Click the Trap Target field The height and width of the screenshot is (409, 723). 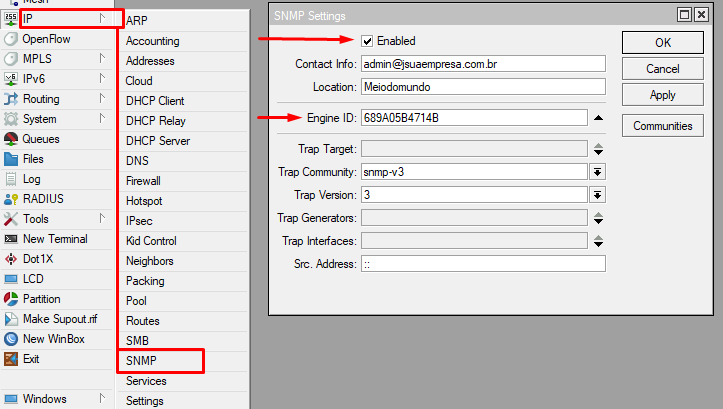click(x=474, y=149)
